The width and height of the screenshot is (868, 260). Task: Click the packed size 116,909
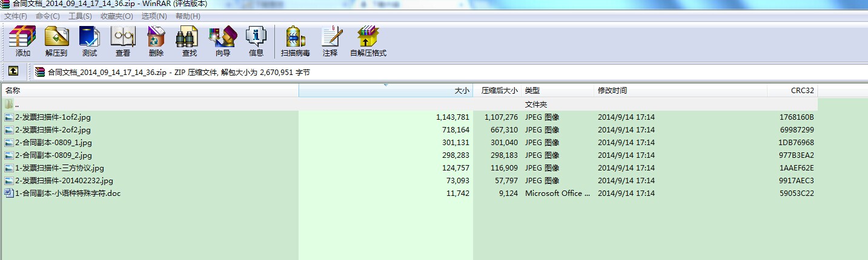[504, 168]
